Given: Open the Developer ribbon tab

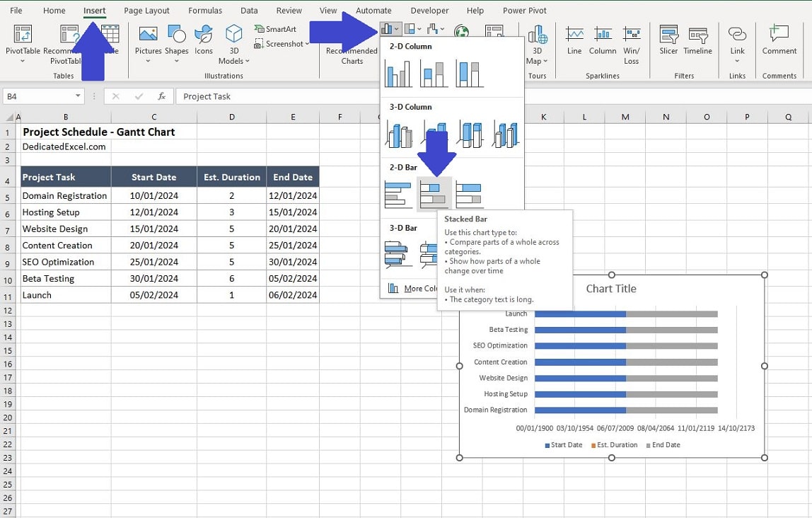Looking at the screenshot, I should click(x=429, y=10).
